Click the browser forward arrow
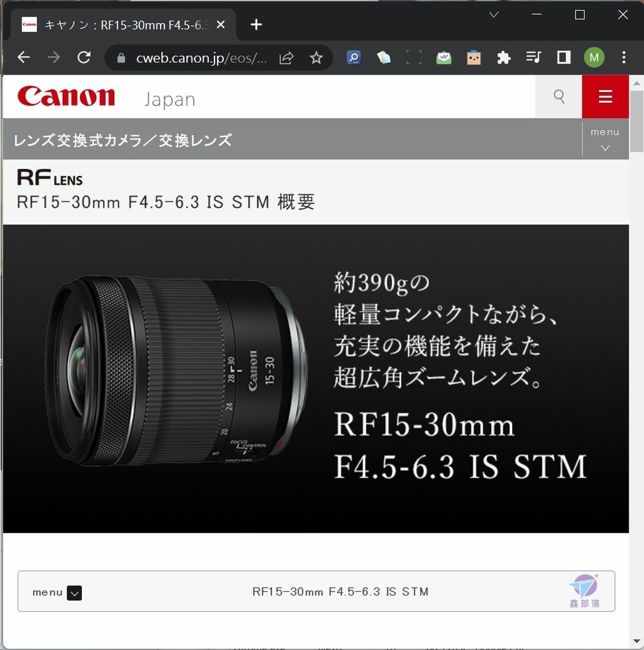This screenshot has width=644, height=650. click(54, 57)
